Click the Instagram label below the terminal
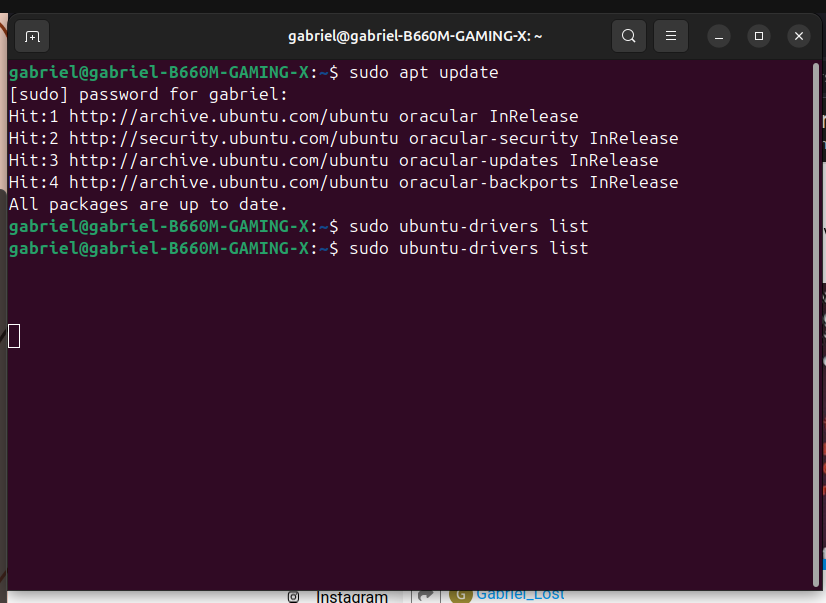Viewport: 826px width, 603px height. pyautogui.click(x=352, y=597)
